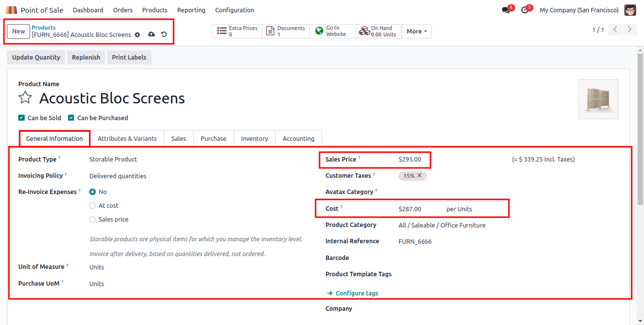Image resolution: width=644 pixels, height=325 pixels.
Task: Open the Avatax Category field
Action: click(x=508, y=192)
